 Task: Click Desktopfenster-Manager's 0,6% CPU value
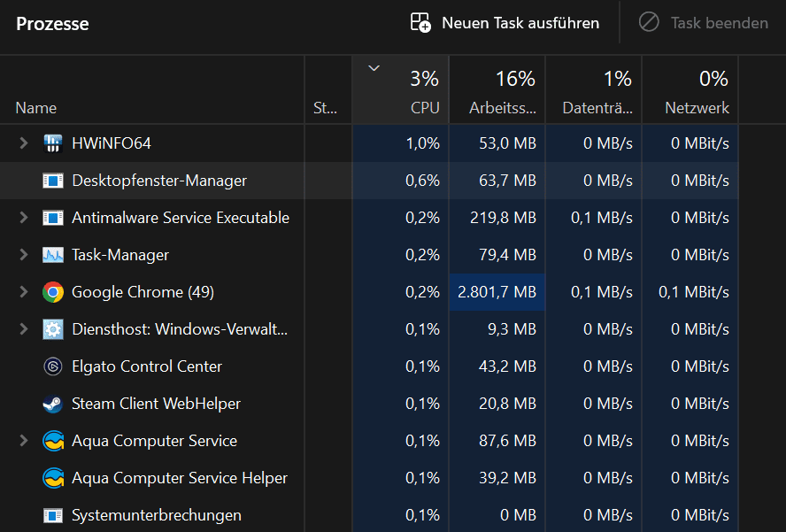pyautogui.click(x=422, y=181)
